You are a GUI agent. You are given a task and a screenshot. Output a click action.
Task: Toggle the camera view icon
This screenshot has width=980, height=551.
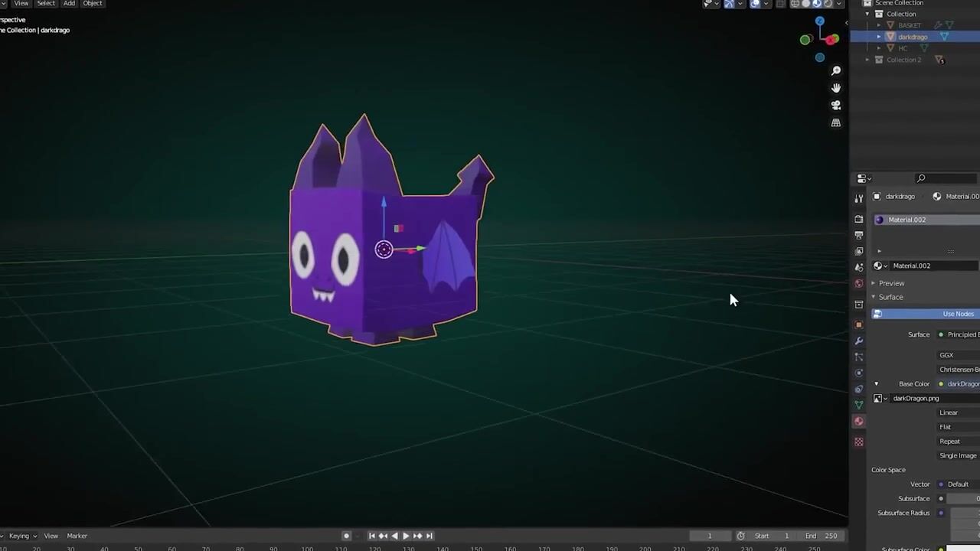(x=836, y=105)
